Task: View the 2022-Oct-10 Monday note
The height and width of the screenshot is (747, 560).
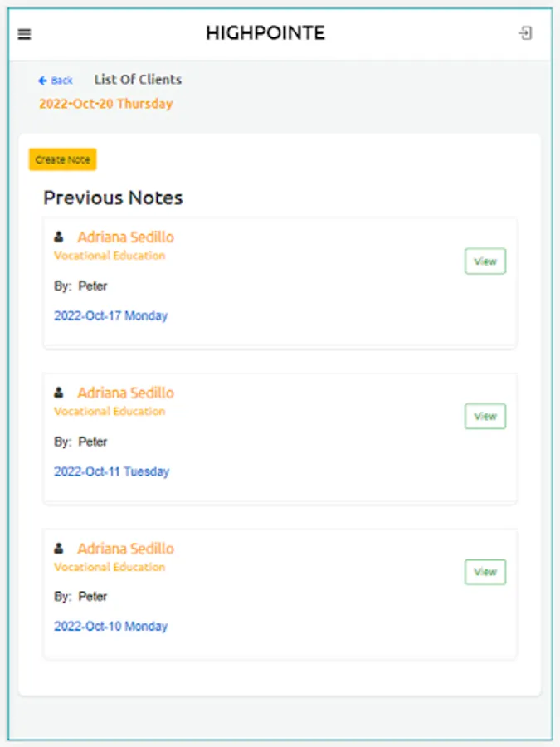Action: coord(485,572)
